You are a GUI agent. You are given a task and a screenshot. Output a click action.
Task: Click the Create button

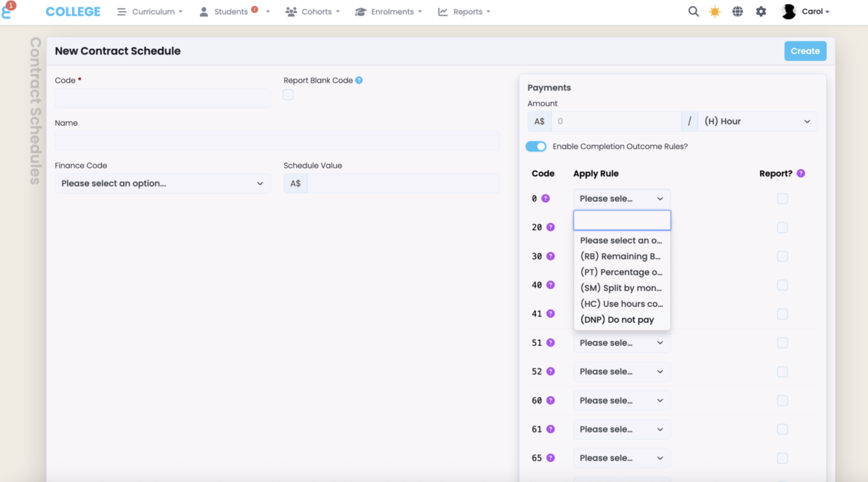pyautogui.click(x=805, y=51)
